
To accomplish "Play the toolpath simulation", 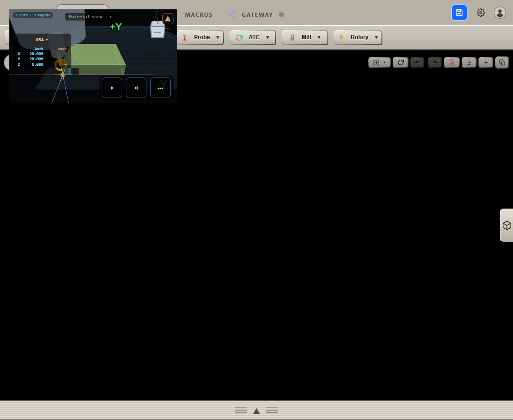I will [112, 88].
